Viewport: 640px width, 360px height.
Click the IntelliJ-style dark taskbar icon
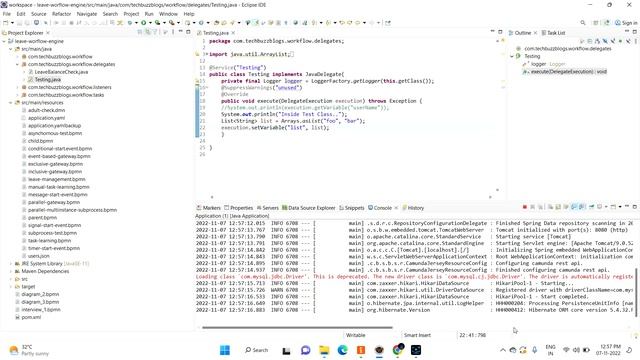click(x=416, y=350)
